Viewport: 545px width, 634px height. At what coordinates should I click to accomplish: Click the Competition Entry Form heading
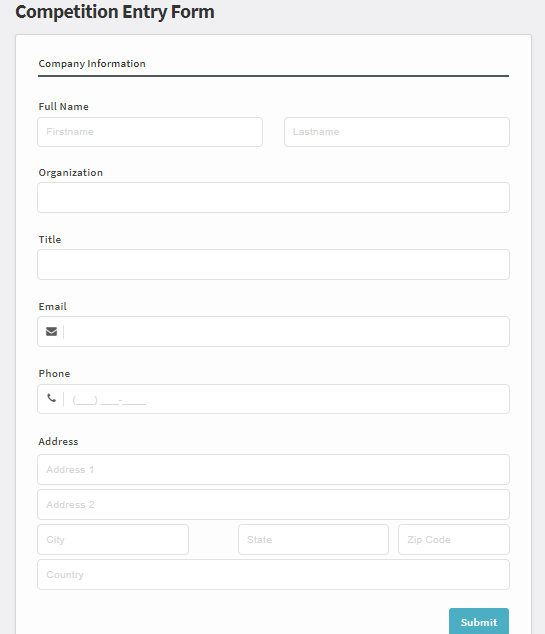(115, 12)
